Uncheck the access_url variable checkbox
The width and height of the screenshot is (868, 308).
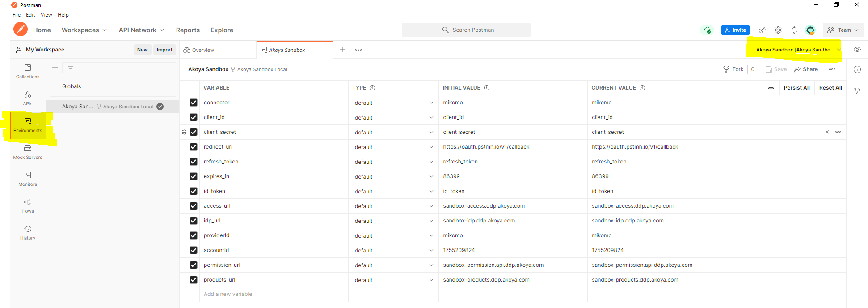(194, 206)
